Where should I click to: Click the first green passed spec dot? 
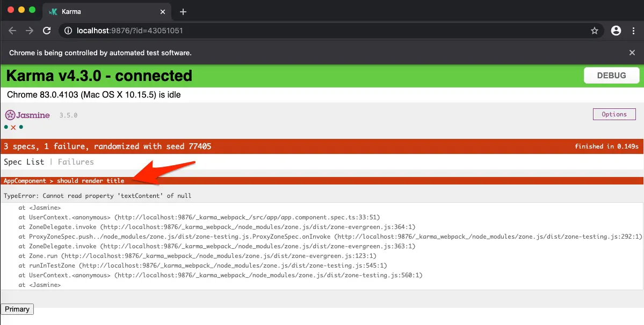point(6,127)
